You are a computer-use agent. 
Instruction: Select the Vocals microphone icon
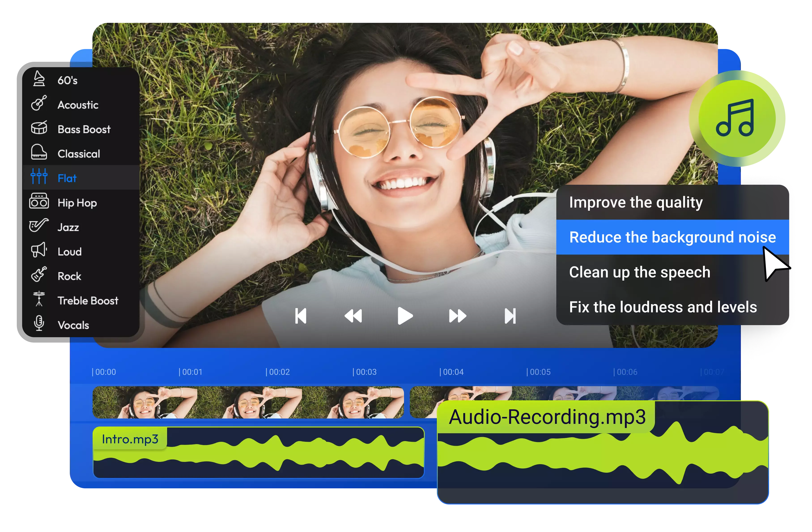click(x=39, y=325)
